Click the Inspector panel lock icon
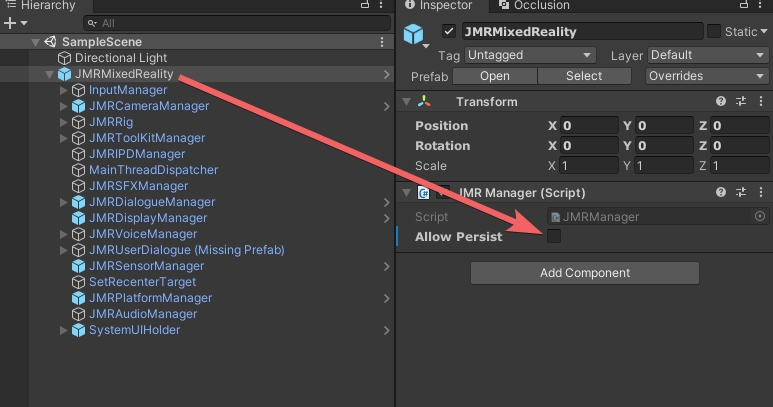 coord(739,6)
